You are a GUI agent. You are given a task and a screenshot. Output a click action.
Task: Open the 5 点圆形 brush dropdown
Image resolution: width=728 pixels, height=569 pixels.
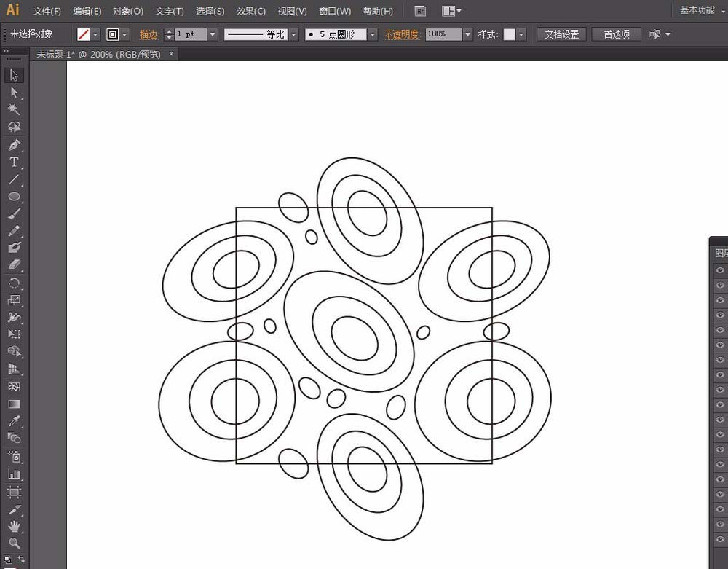point(372,34)
